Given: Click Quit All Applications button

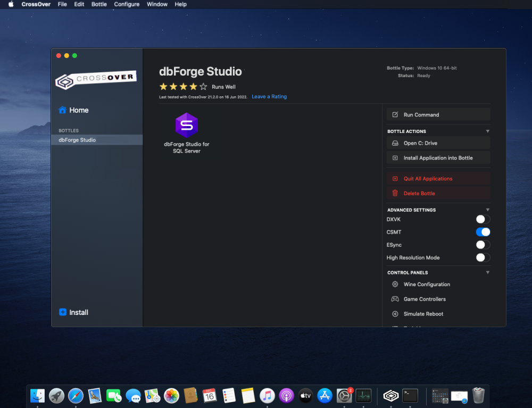Looking at the screenshot, I should (438, 178).
